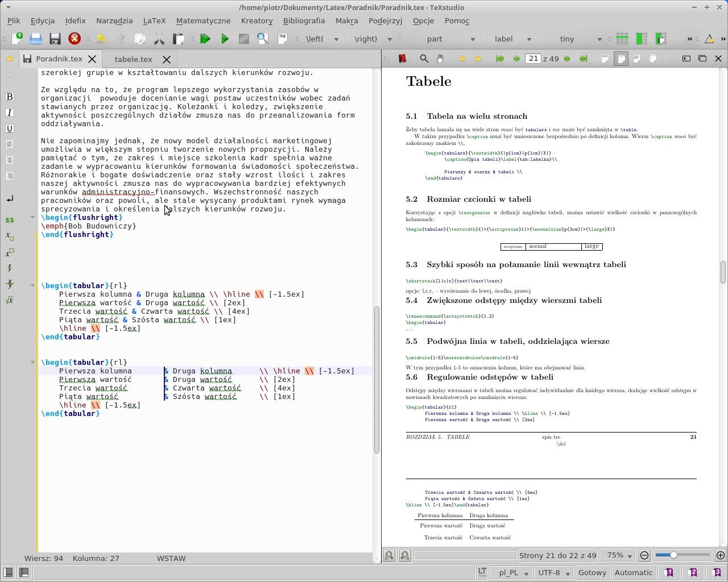Open the log viewer icon
This screenshot has width=728, height=582.
point(282,39)
